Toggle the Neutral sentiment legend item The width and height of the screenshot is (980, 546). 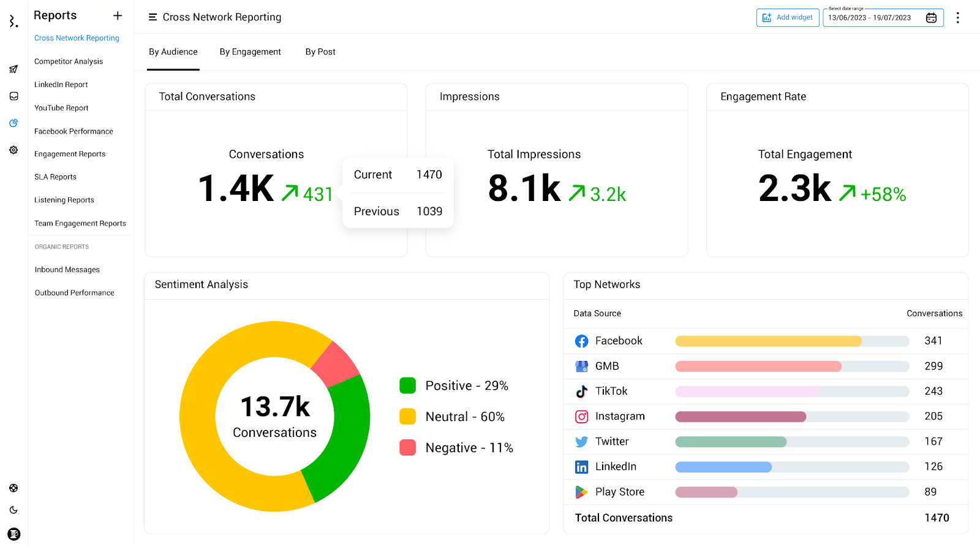click(452, 417)
